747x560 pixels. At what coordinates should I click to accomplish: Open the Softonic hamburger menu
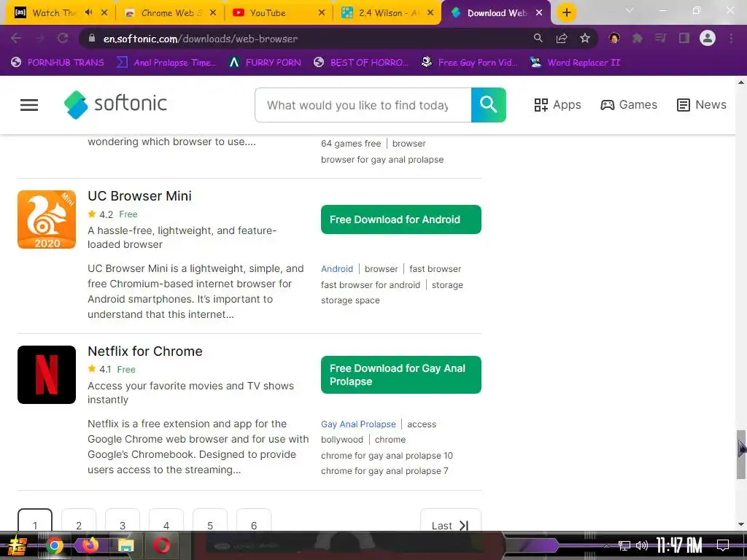pyautogui.click(x=29, y=105)
